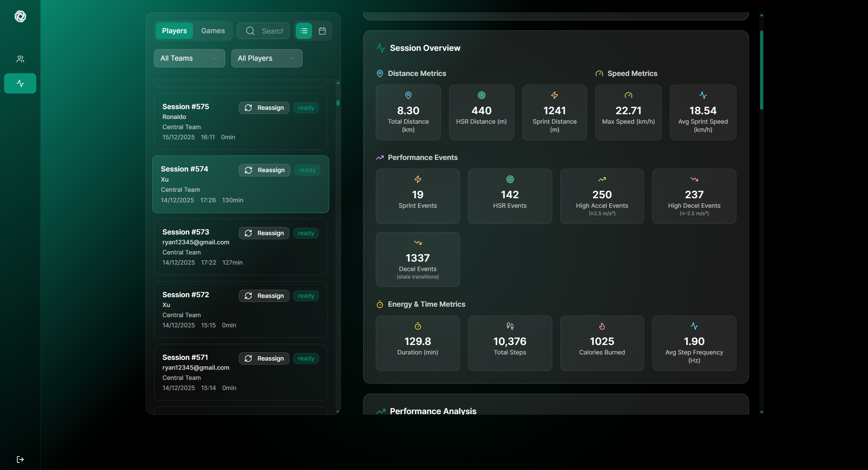Reassign Session #573

(x=264, y=233)
